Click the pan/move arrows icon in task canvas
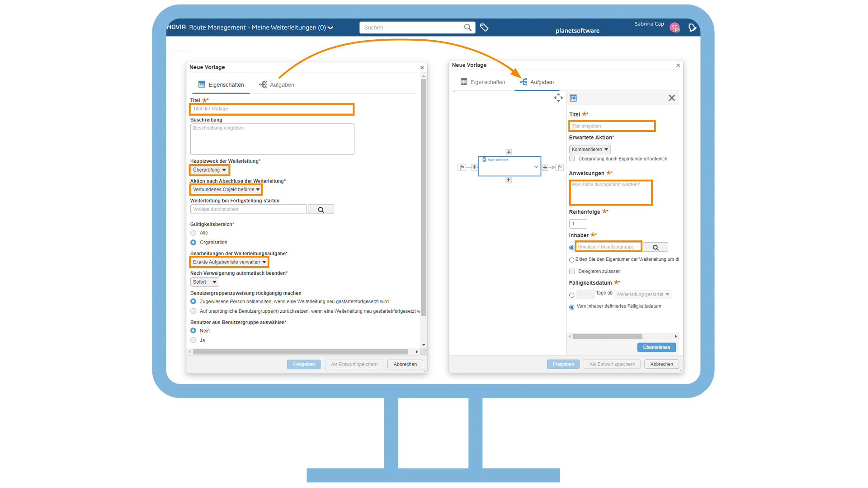 [x=558, y=98]
